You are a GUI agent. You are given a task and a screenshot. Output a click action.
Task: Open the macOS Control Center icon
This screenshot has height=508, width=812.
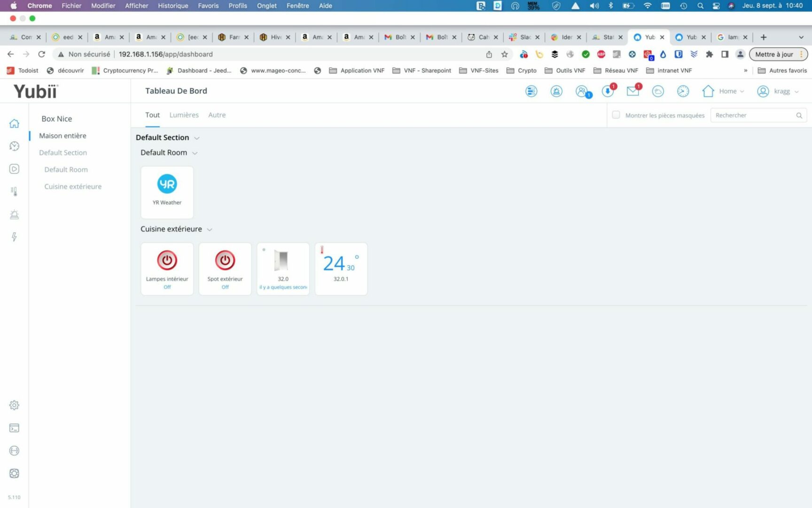(x=716, y=6)
